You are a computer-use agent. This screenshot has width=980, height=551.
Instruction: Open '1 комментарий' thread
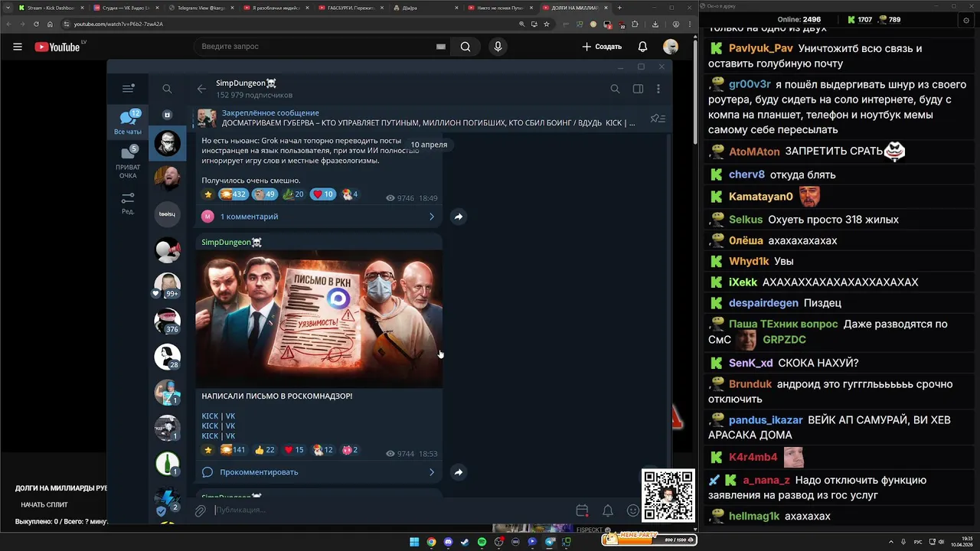318,217
